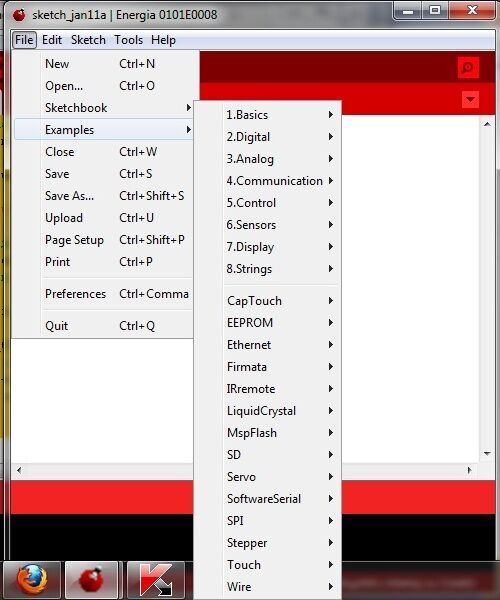Click the tab dropdown arrow icon
Viewport: 500px width, 600px height.
point(470,99)
